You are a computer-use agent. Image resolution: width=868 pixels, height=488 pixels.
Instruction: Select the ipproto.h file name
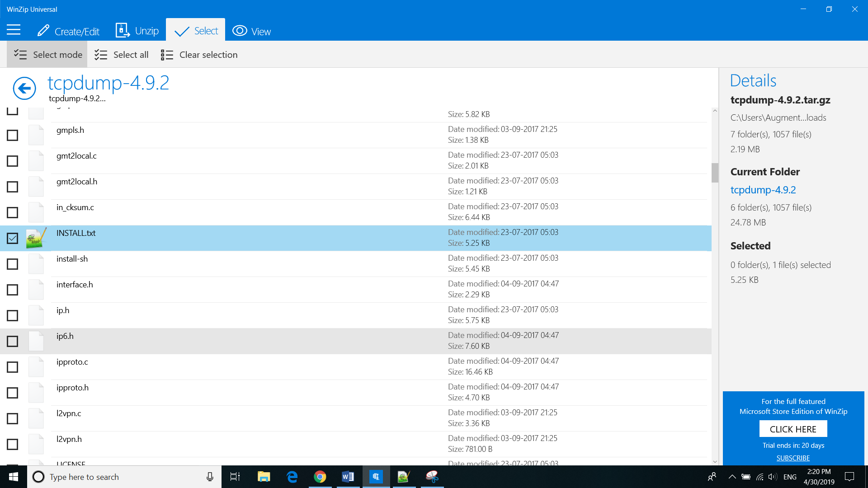tap(72, 388)
